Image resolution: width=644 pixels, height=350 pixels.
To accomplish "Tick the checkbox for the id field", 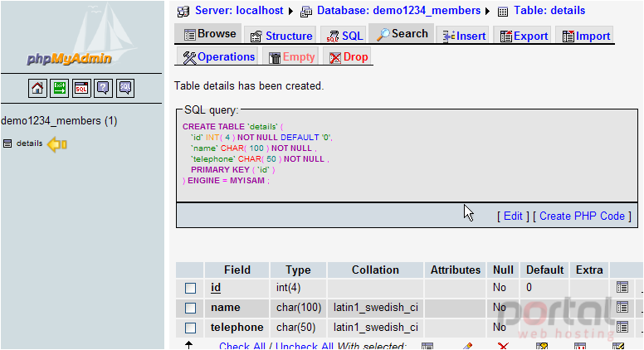I will tap(190, 288).
